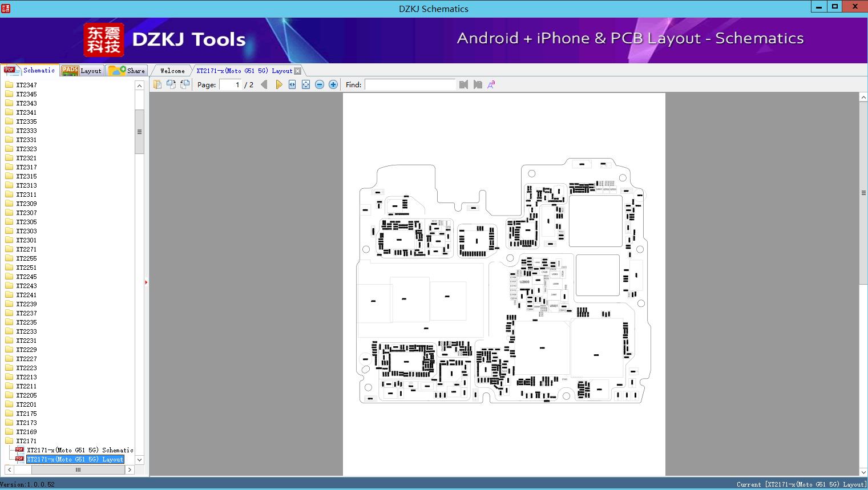Click the tree horizontal scrollbar right arrow

(x=130, y=470)
